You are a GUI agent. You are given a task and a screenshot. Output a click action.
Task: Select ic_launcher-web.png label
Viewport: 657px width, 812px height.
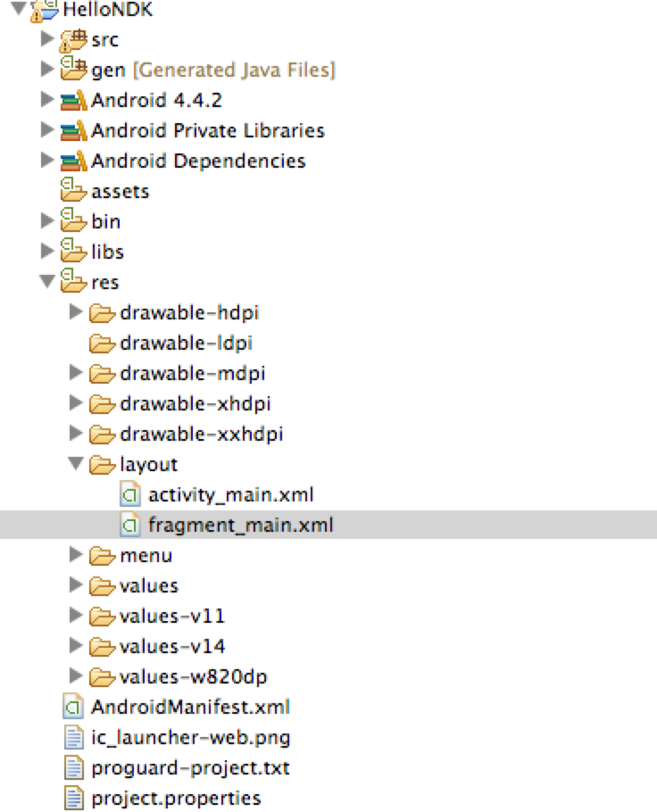(191, 738)
